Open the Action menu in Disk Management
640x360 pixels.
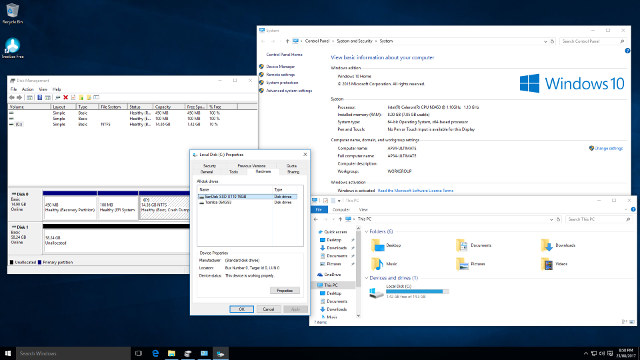28,89
